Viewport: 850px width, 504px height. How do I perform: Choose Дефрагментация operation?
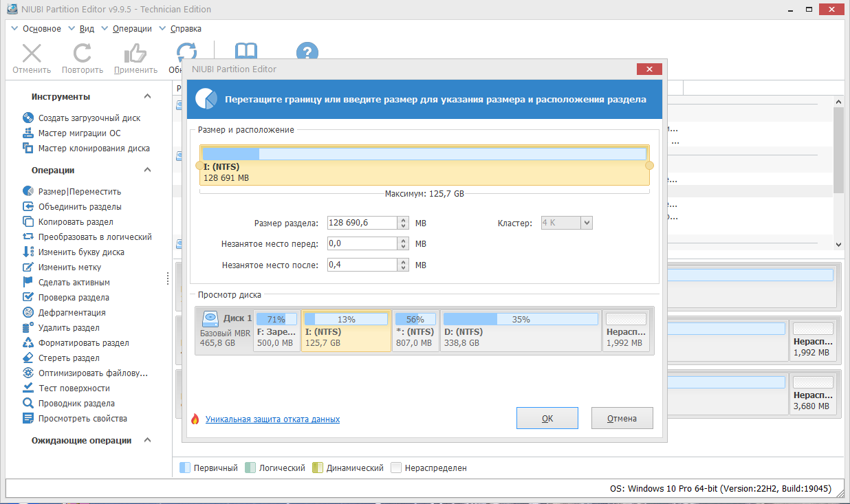(x=65, y=313)
